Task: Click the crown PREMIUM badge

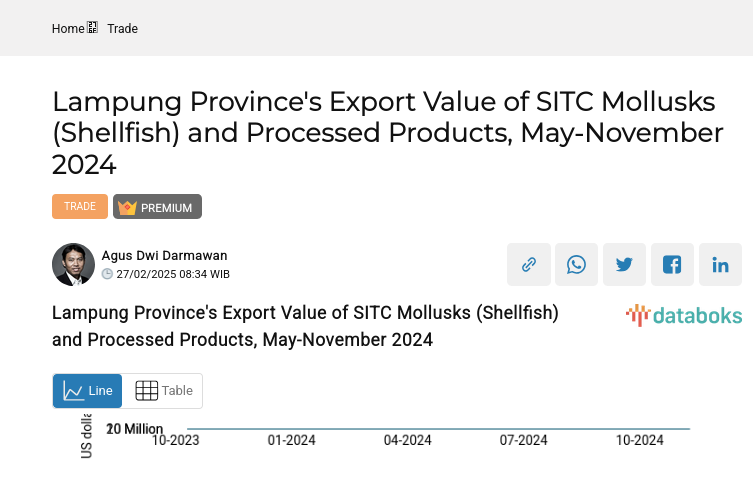Action: pyautogui.click(x=157, y=207)
